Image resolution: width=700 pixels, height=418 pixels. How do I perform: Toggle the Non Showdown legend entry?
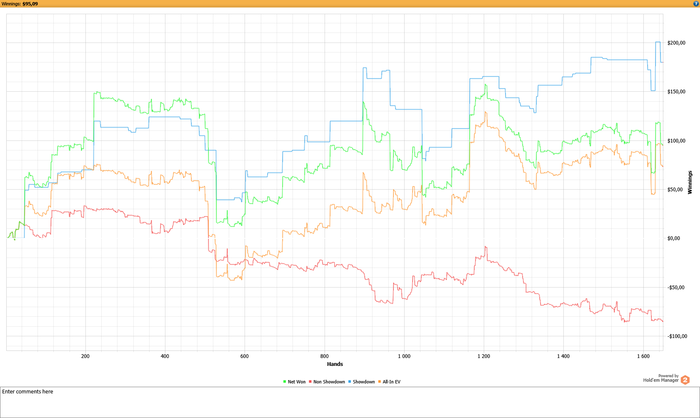click(x=327, y=382)
